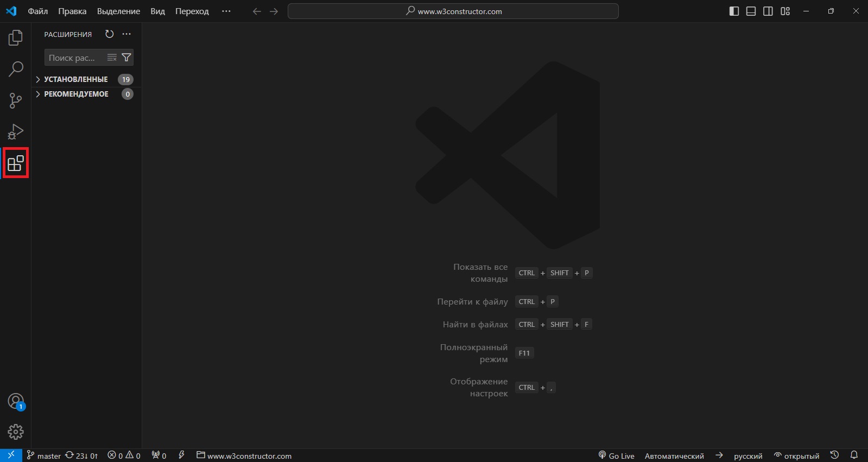Open the customize layout icon
This screenshot has height=462, width=868.
coord(785,11)
